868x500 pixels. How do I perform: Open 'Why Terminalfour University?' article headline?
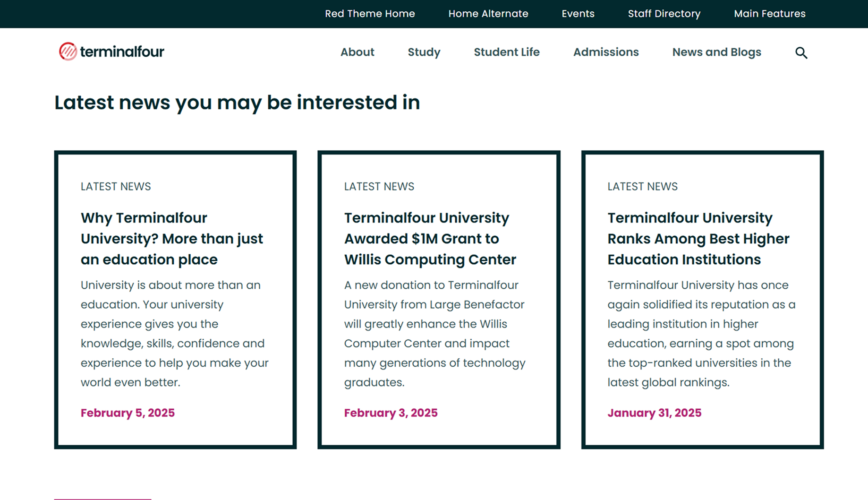[x=171, y=239]
